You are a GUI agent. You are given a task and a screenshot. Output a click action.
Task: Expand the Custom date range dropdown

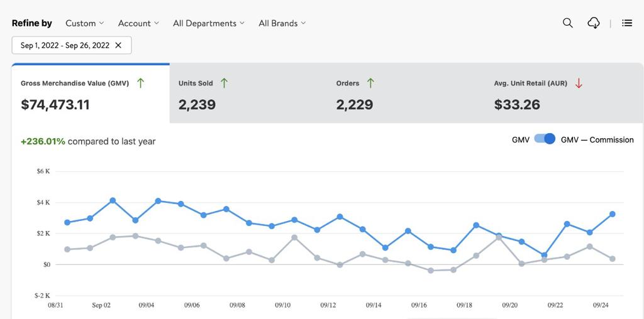click(85, 23)
